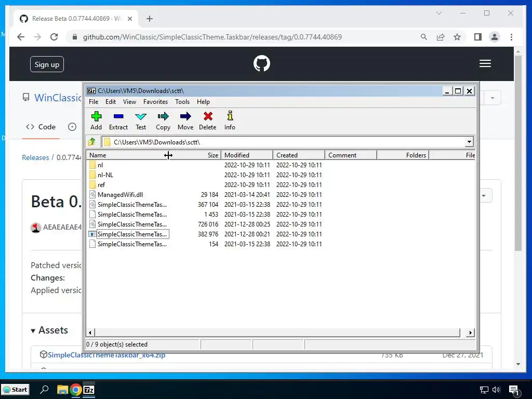This screenshot has width=532, height=399.
Task: Go up one folder level in 7-Zip
Action: (92, 142)
